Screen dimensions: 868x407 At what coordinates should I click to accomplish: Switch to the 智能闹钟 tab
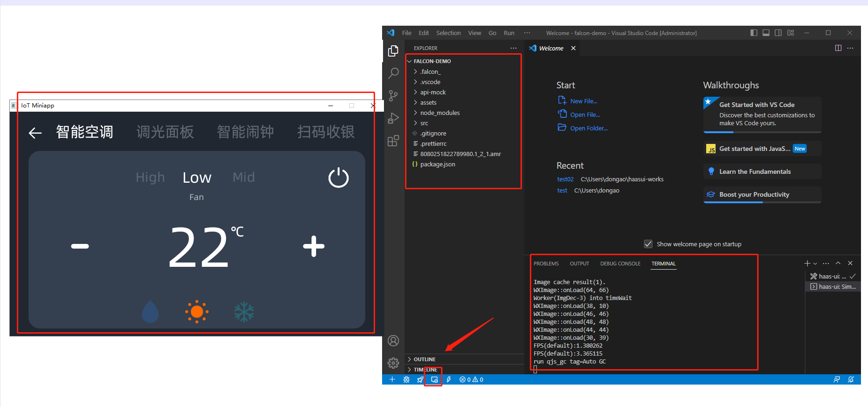(x=246, y=132)
